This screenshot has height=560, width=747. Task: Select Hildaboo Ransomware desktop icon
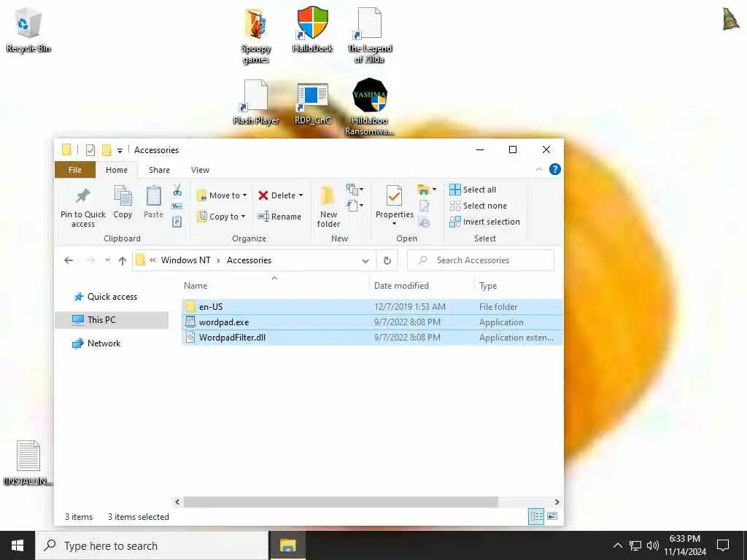tap(369, 106)
